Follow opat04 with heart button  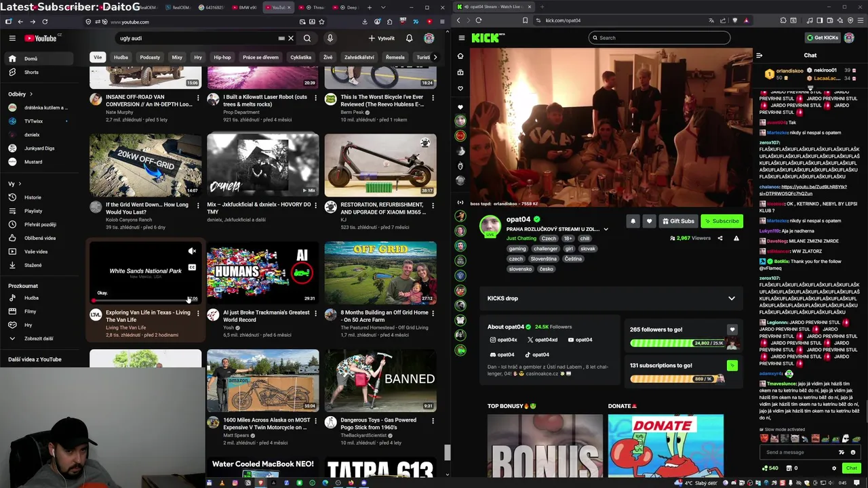[x=649, y=221]
